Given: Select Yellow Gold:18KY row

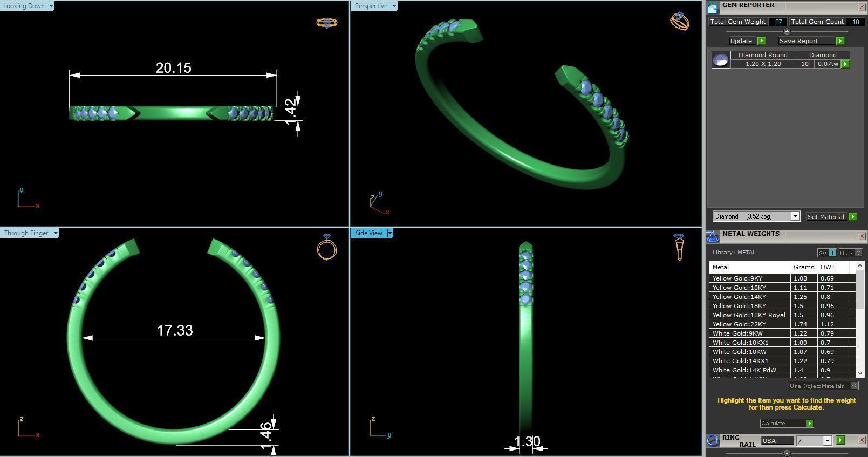Looking at the screenshot, I should pyautogui.click(x=782, y=306).
